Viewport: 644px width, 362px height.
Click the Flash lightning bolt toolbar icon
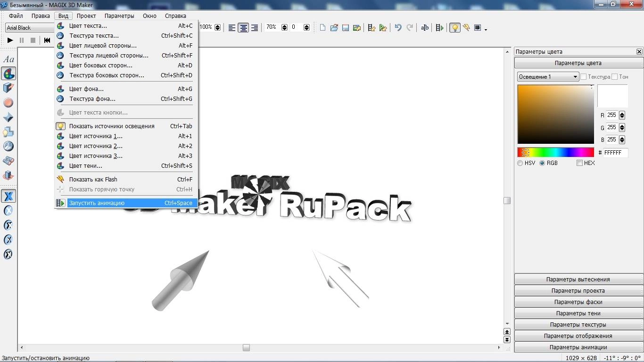coord(466,28)
